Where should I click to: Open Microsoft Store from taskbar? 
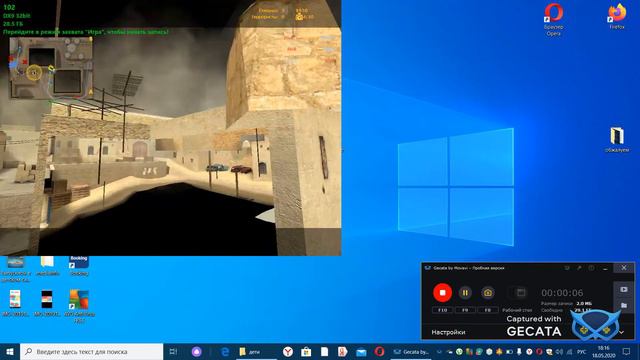306,352
